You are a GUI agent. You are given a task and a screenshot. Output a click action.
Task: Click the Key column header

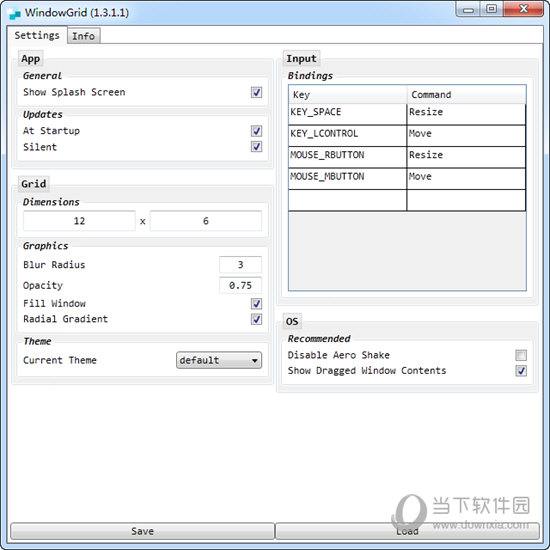coord(348,95)
